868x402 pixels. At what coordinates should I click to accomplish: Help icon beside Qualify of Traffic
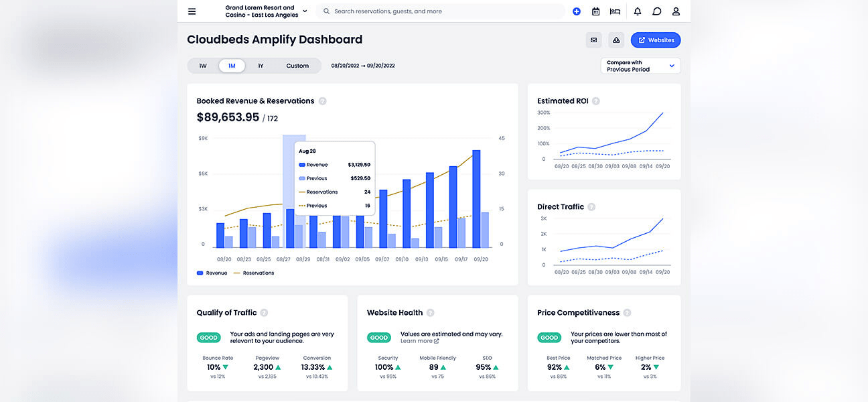(264, 313)
